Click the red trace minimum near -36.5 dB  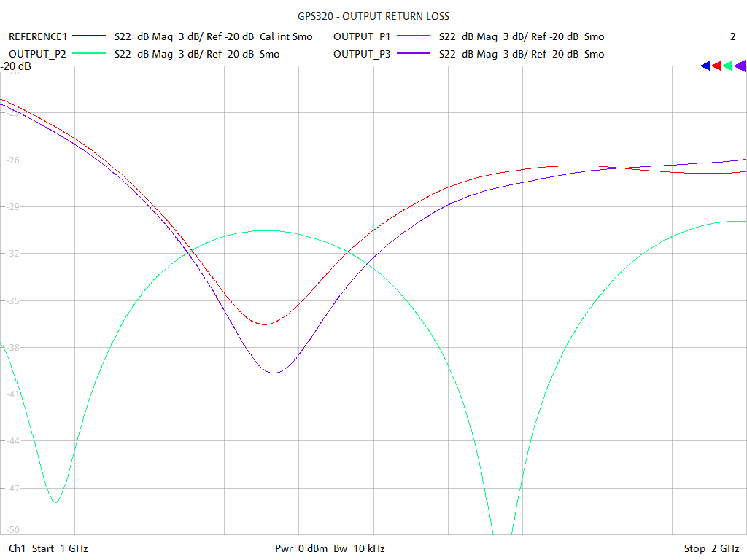(265, 324)
